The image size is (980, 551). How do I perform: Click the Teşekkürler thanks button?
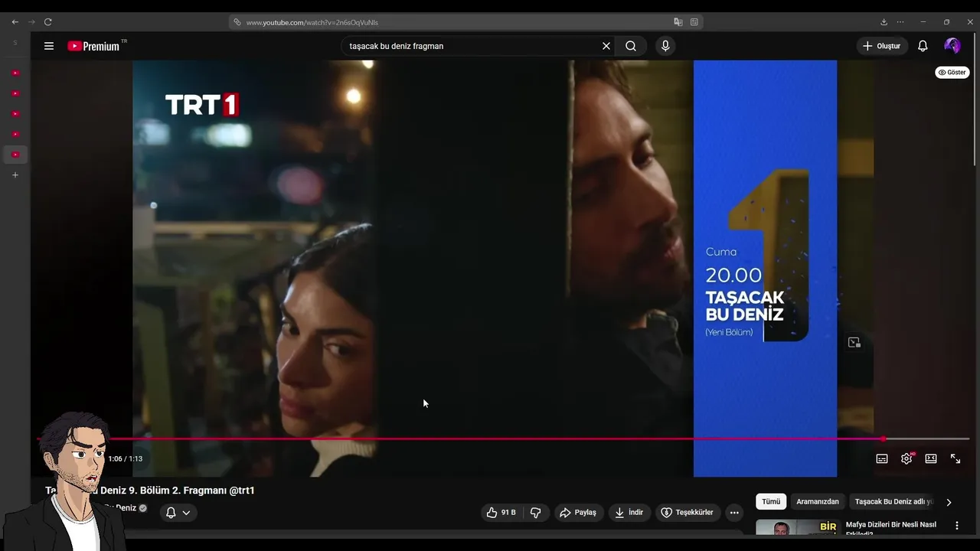tap(688, 513)
